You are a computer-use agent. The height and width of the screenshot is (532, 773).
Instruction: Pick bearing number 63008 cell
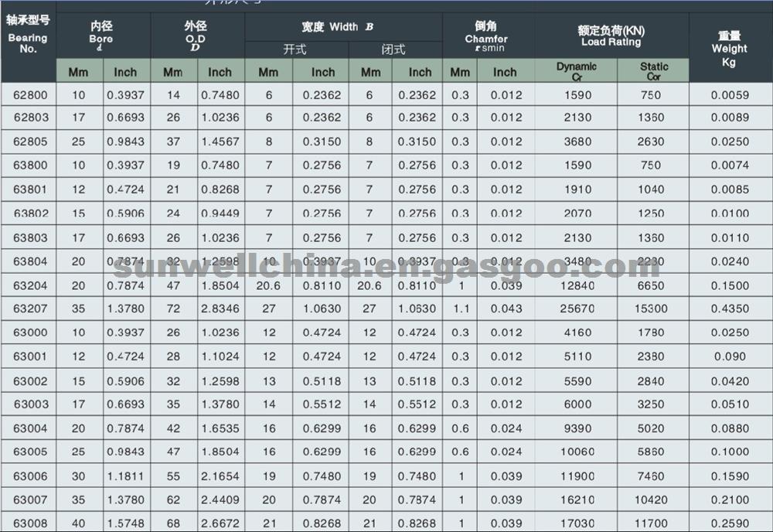coord(29,523)
